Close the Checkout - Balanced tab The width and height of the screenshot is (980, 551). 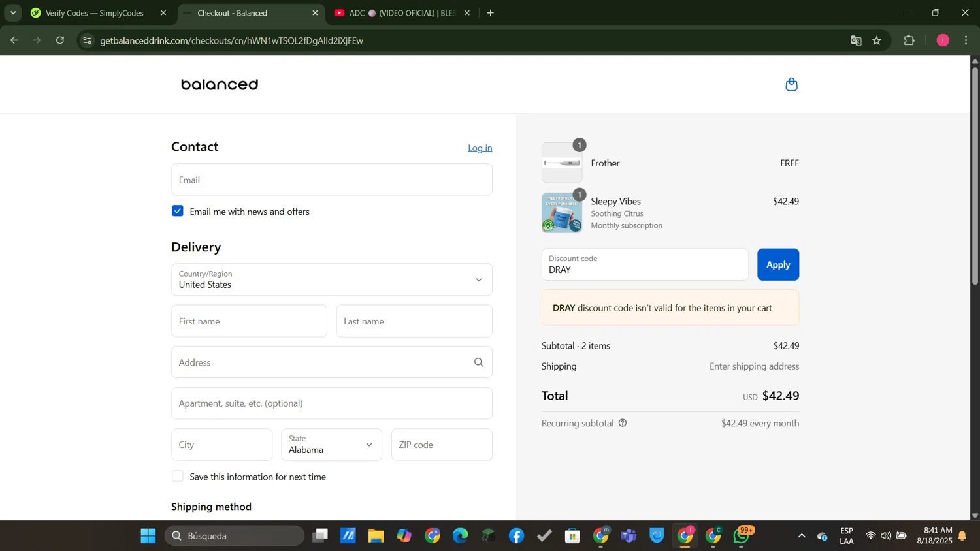click(x=315, y=13)
